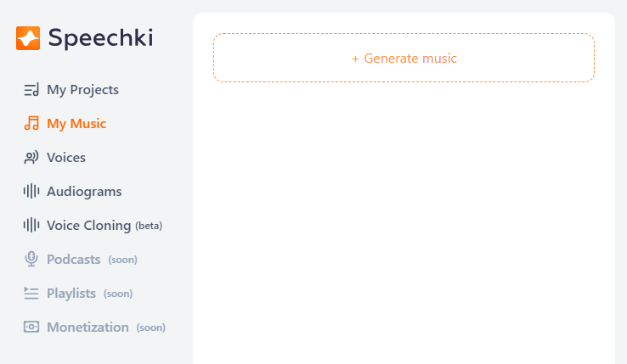Go to the Voices page
This screenshot has width=627, height=364.
pos(66,158)
